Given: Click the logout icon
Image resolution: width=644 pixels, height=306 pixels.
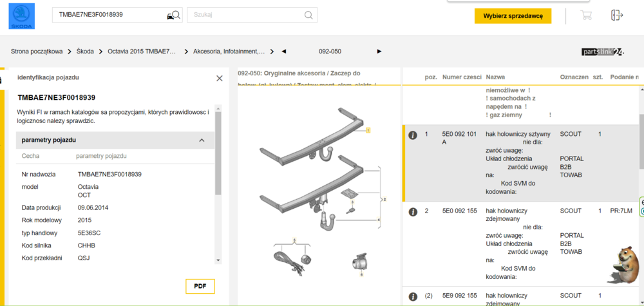Looking at the screenshot, I should [617, 15].
